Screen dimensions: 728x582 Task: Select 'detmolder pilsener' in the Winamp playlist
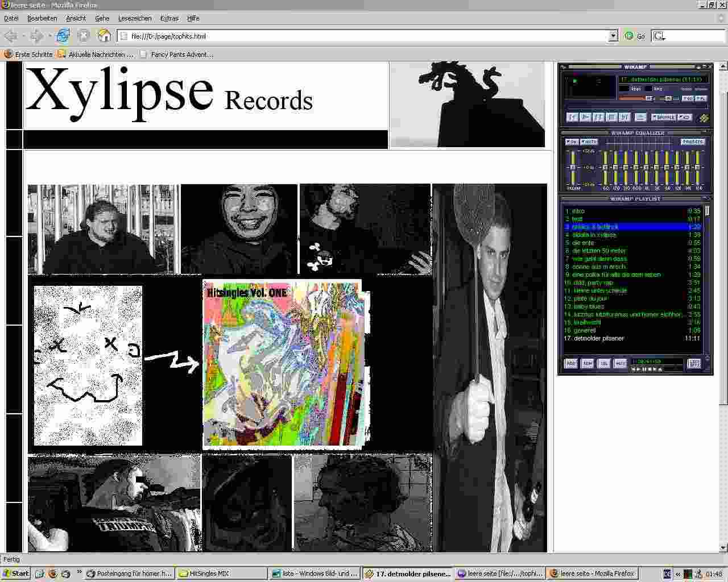598,338
